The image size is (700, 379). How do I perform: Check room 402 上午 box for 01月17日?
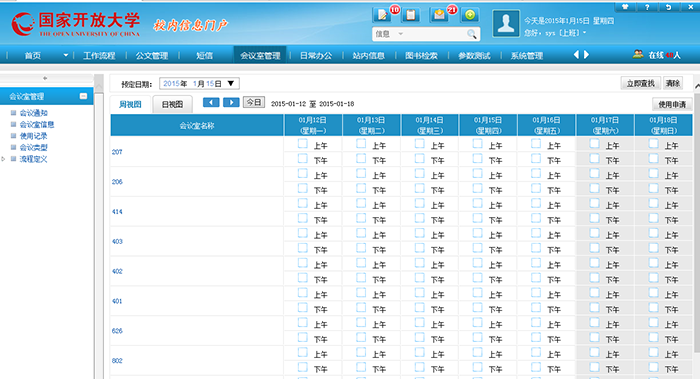(x=595, y=263)
